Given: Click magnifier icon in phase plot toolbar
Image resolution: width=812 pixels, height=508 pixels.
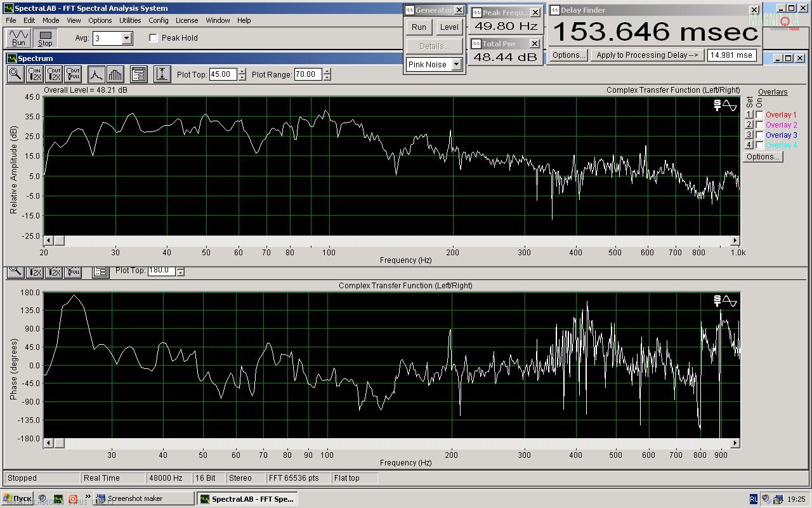Looking at the screenshot, I should [x=15, y=272].
